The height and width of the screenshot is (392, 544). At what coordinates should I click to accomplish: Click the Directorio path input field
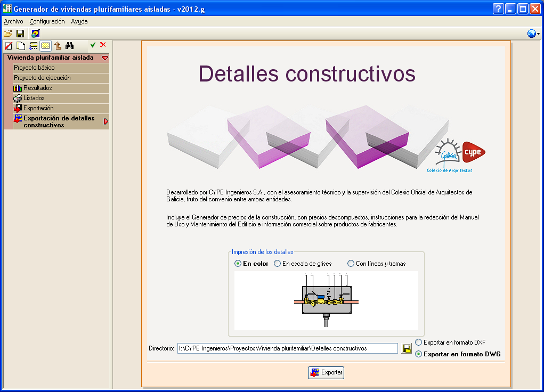pyautogui.click(x=288, y=348)
